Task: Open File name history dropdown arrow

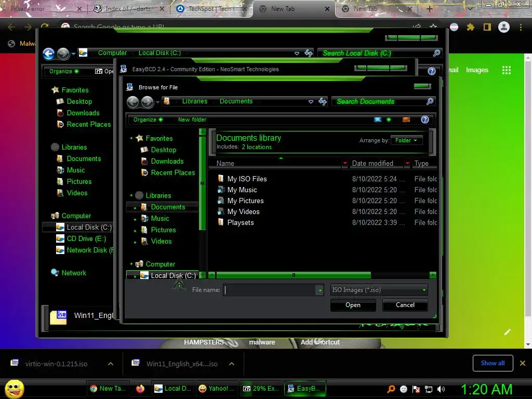Action: coord(320,290)
